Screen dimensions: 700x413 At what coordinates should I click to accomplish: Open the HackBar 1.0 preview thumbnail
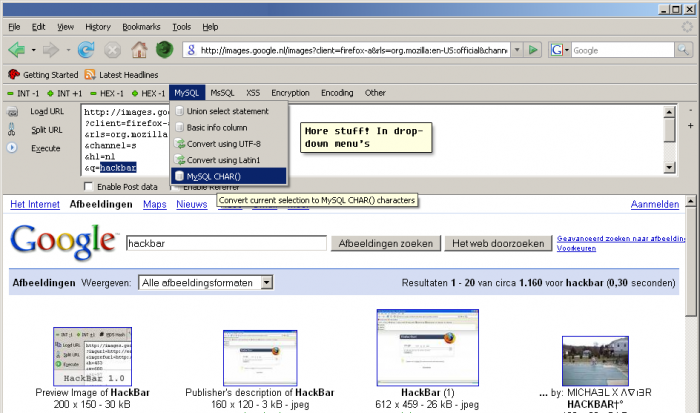(92, 356)
